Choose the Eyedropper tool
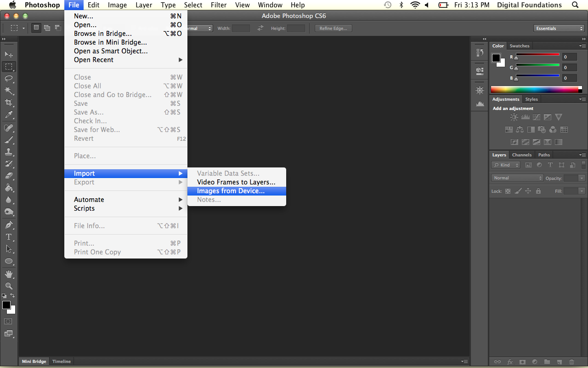 9,115
